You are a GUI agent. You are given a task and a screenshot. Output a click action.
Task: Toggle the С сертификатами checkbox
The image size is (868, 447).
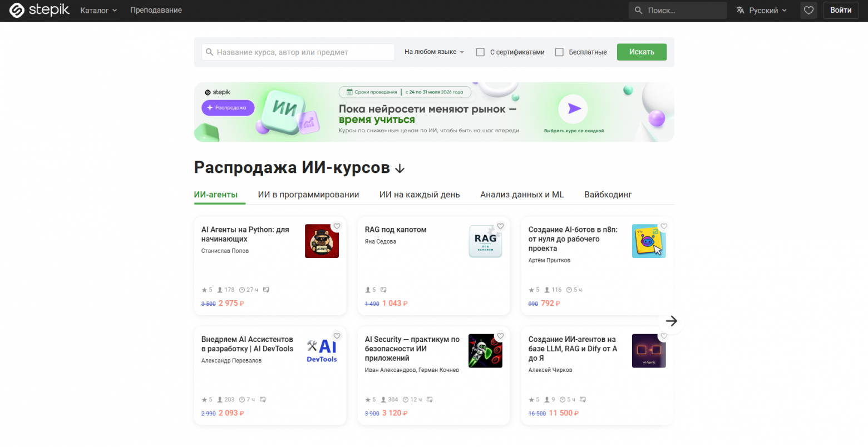[x=480, y=52]
